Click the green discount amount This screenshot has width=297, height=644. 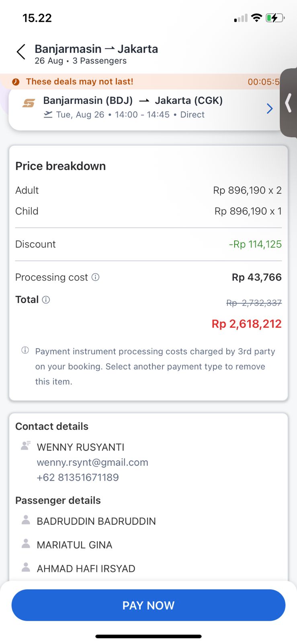click(x=255, y=244)
